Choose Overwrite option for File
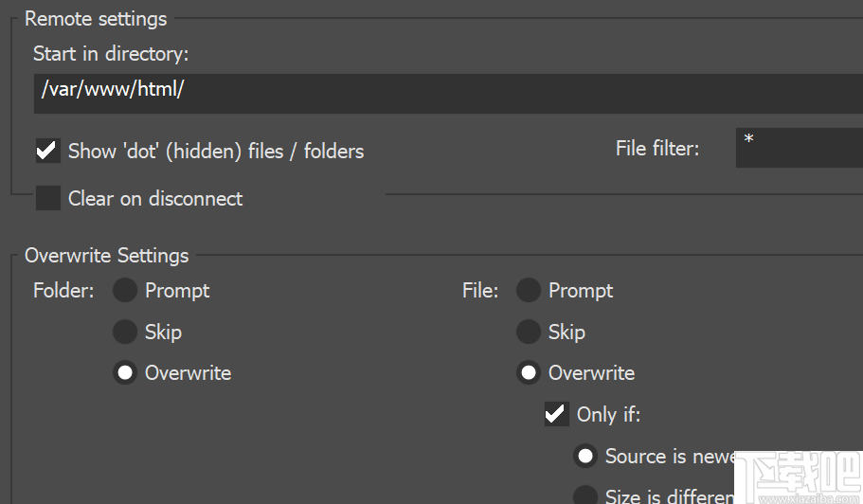The image size is (863, 504). pos(529,373)
